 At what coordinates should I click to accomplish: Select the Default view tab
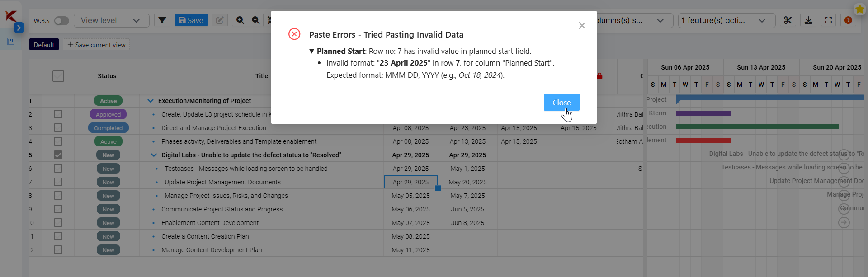(x=44, y=45)
